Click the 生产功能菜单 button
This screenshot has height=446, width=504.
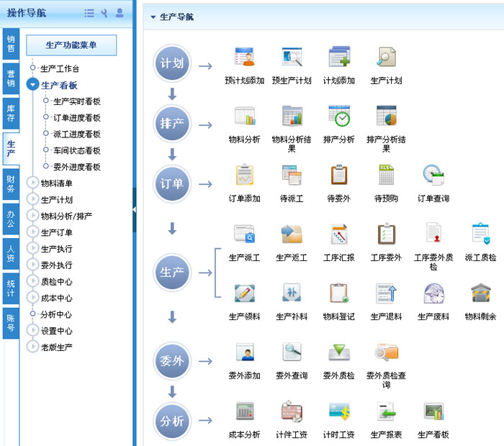[71, 45]
